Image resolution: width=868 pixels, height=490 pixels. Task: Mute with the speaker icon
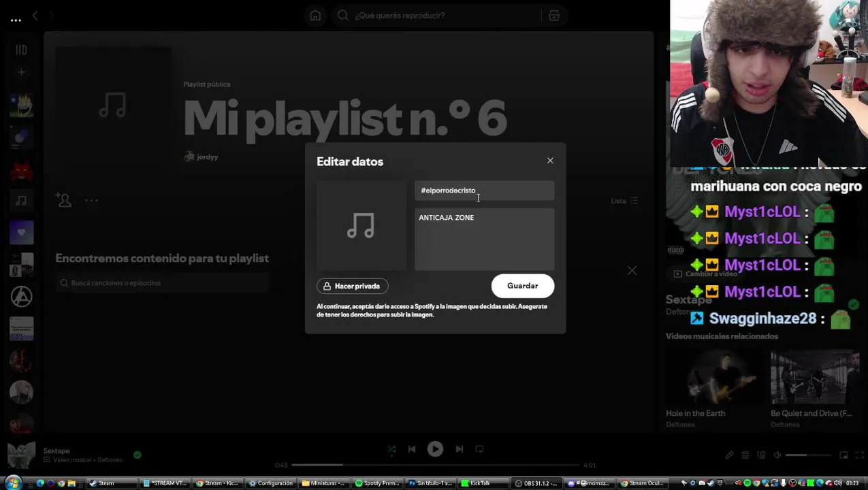777,455
